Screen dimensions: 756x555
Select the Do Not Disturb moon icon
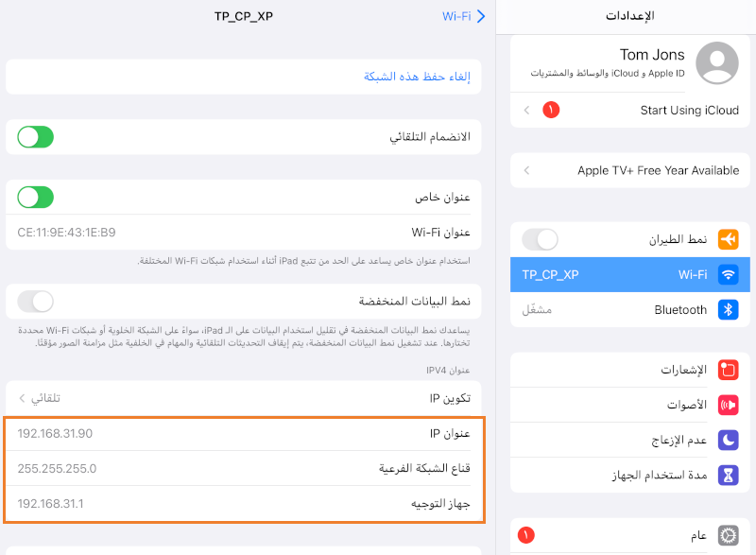click(x=728, y=439)
